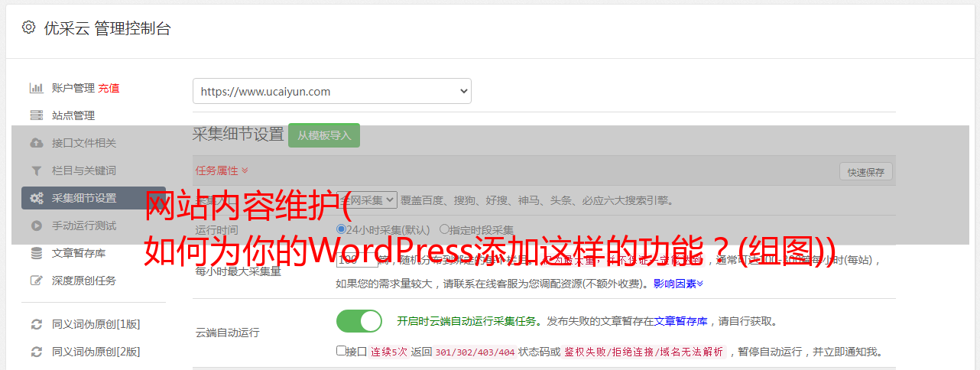This screenshot has width=980, height=370.
Task: Click the cloud upload icon for 接口文件相关
Action: 36,143
